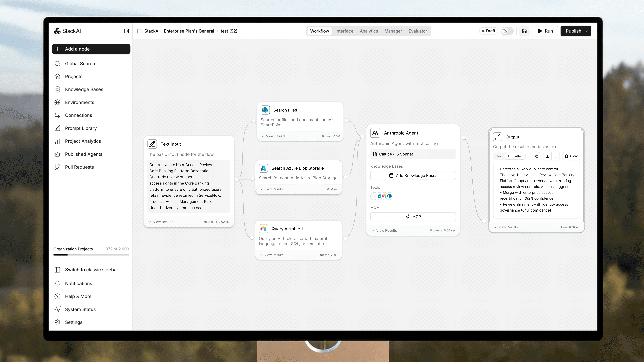Copy the output text icon

(536, 156)
